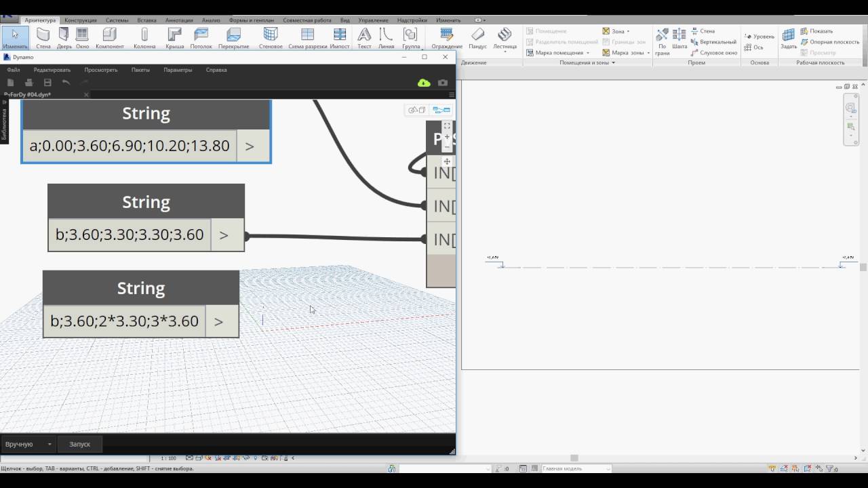
Task: Click Dynamo zoom-to-fit canvas button
Action: click(447, 126)
